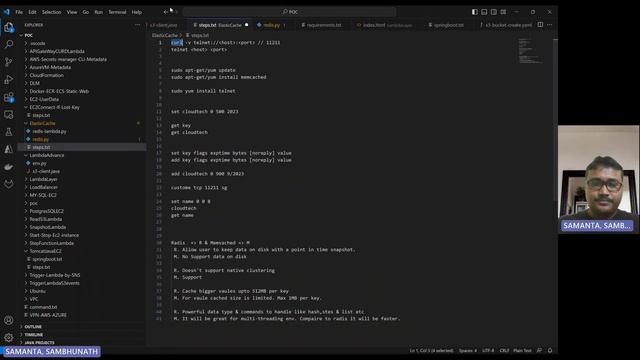This screenshot has height=360, width=640.
Task: Open the Selection menu
Action: point(52,12)
